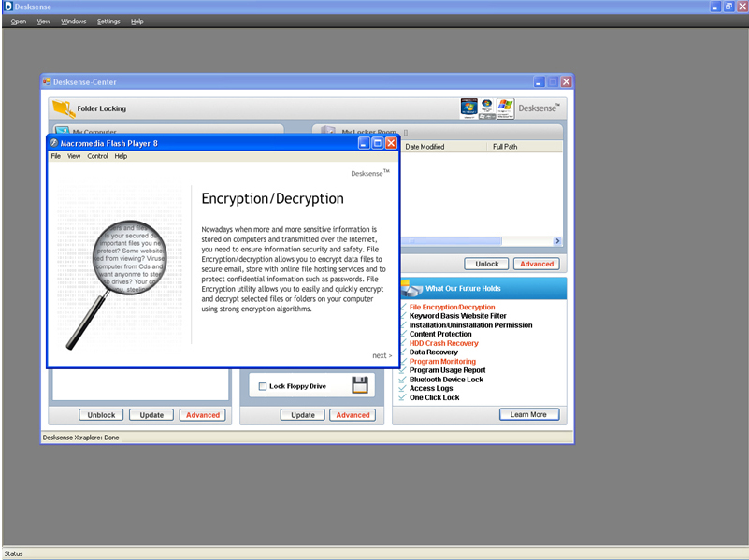Viewport: 749px width, 560px height.
Task: Click the Update button beside Unblock
Action: click(x=151, y=415)
